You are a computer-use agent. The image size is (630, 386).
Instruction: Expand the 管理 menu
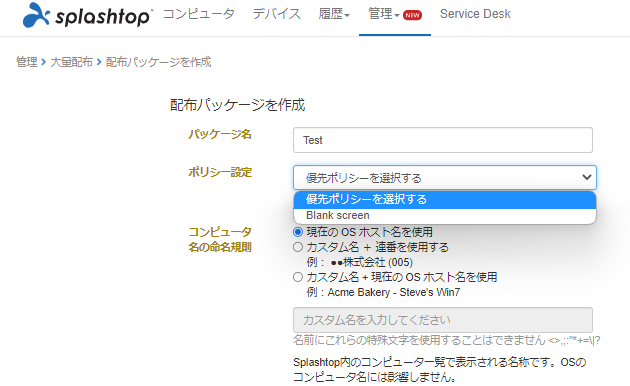384,14
